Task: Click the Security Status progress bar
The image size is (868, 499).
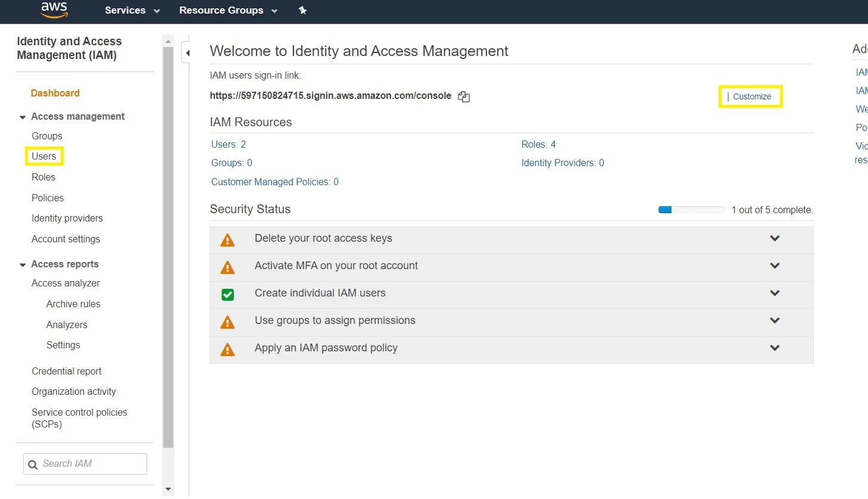Action: point(691,210)
